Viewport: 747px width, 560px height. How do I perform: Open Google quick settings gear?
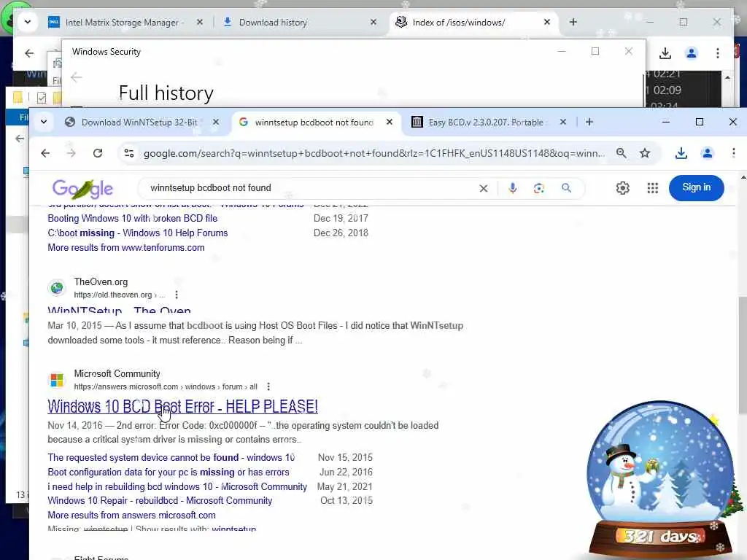coord(623,188)
